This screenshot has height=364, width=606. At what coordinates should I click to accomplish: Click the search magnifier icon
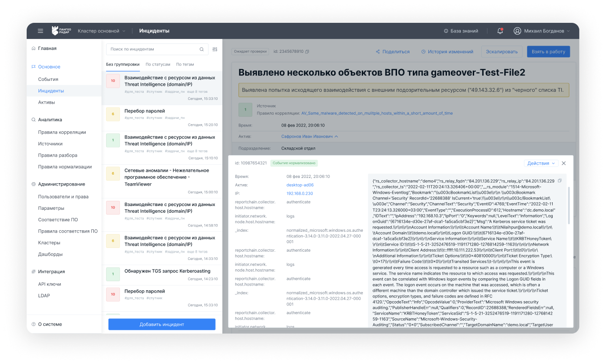click(x=201, y=49)
